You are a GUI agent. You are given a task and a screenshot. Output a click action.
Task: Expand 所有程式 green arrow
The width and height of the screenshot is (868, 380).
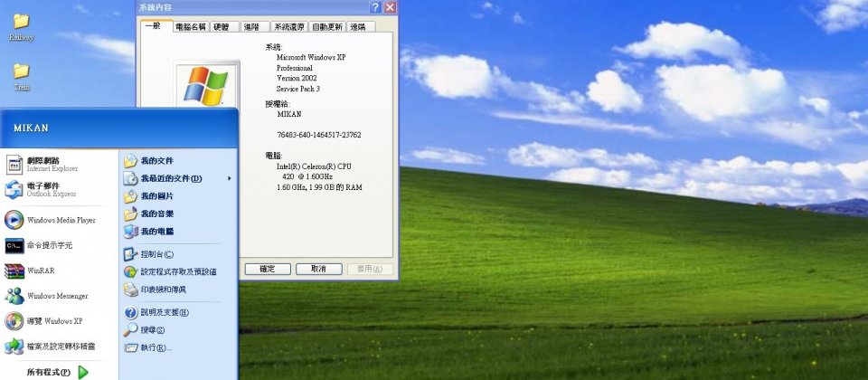(83, 372)
